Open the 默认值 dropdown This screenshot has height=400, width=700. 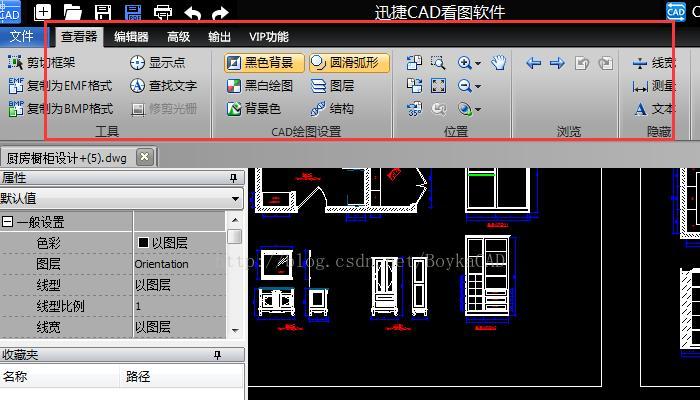tap(236, 199)
